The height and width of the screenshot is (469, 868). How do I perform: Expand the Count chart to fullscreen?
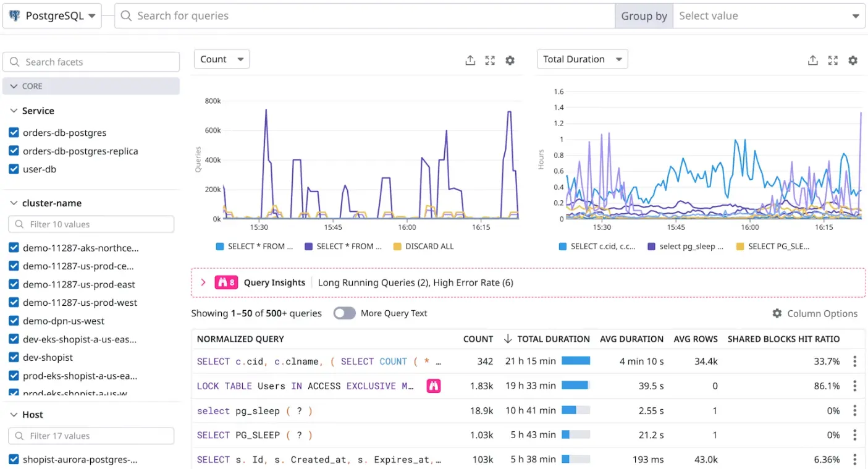pos(490,60)
